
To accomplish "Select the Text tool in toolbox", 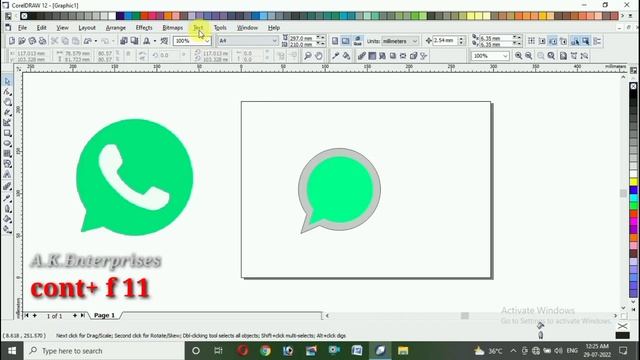I will point(7,174).
